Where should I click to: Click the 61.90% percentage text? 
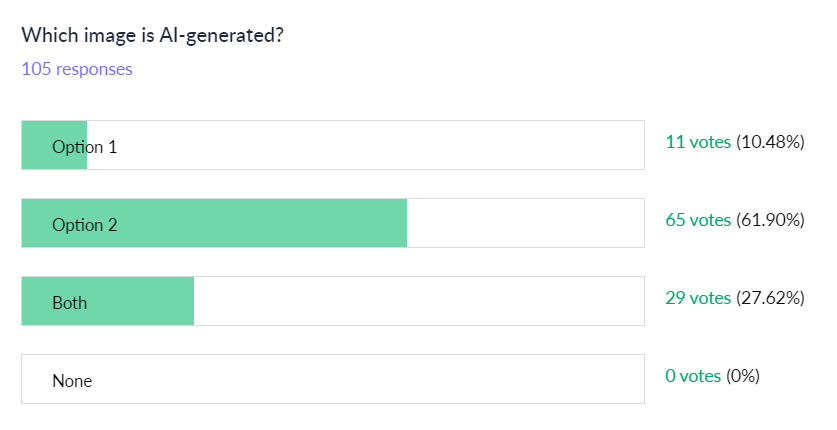pyautogui.click(x=770, y=220)
